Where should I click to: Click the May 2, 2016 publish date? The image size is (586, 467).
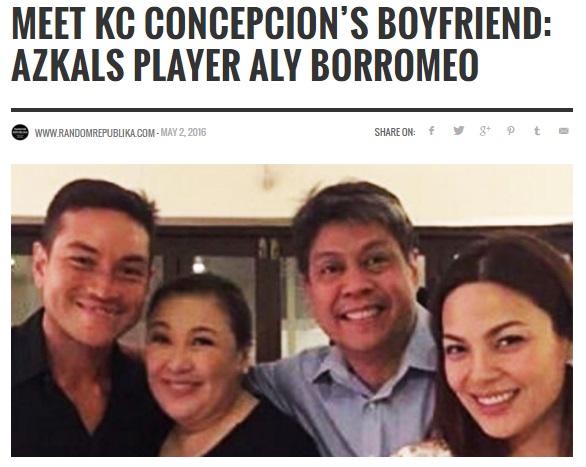click(183, 133)
